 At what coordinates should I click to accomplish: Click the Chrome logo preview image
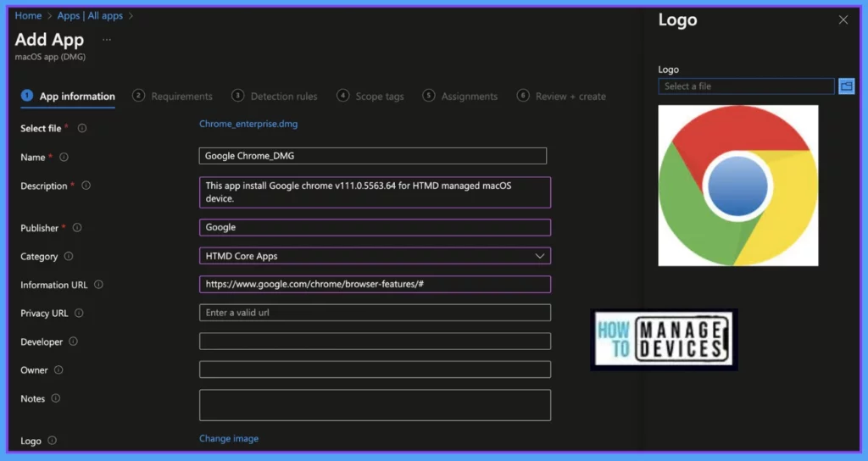738,186
